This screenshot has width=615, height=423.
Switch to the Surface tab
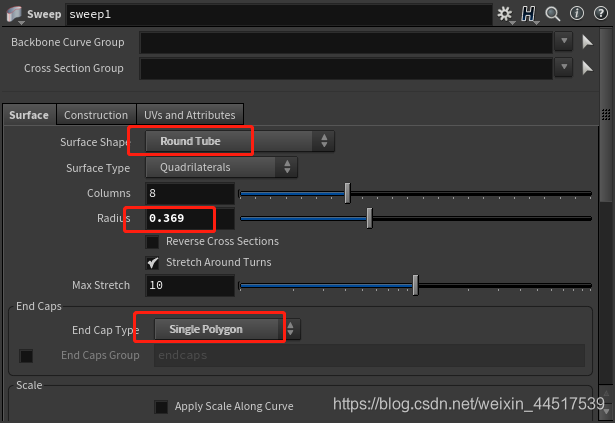[29, 115]
